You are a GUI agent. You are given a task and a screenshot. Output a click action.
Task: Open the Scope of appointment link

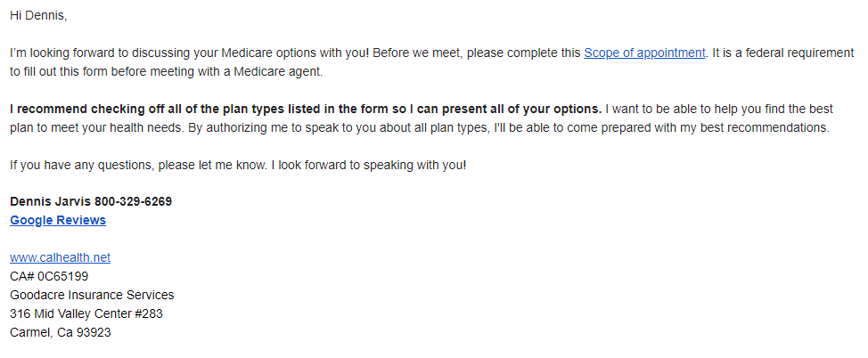[x=644, y=53]
